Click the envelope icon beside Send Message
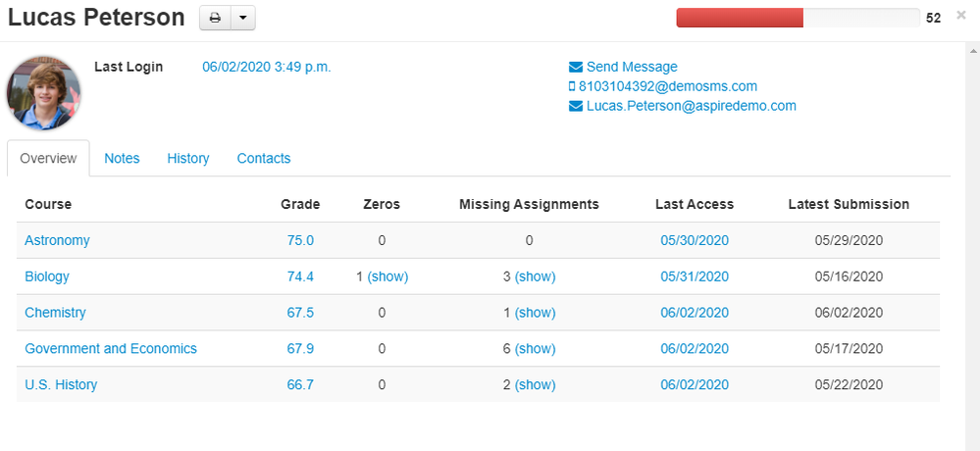 [x=576, y=68]
